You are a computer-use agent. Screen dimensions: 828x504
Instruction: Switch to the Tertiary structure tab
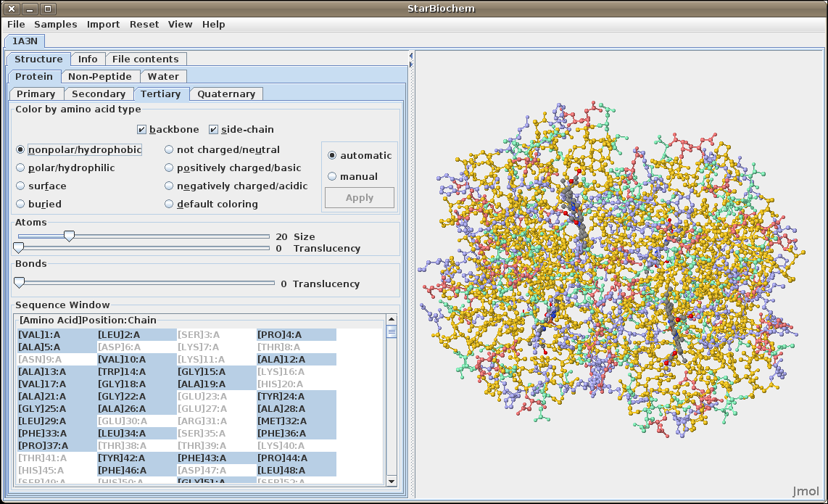click(x=160, y=94)
